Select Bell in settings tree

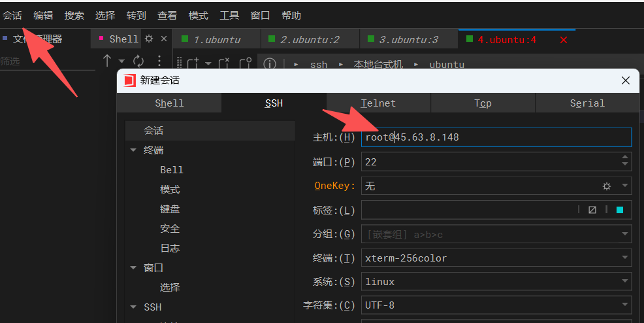[x=171, y=170]
